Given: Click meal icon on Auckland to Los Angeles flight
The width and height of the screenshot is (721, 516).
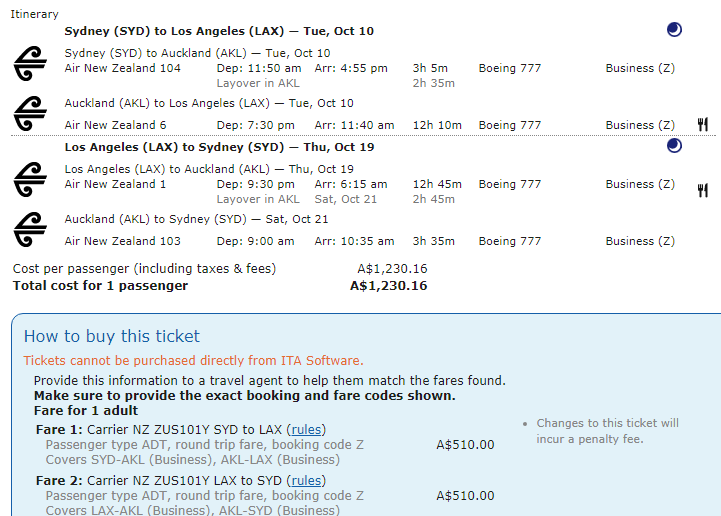Looking at the screenshot, I should point(703,125).
